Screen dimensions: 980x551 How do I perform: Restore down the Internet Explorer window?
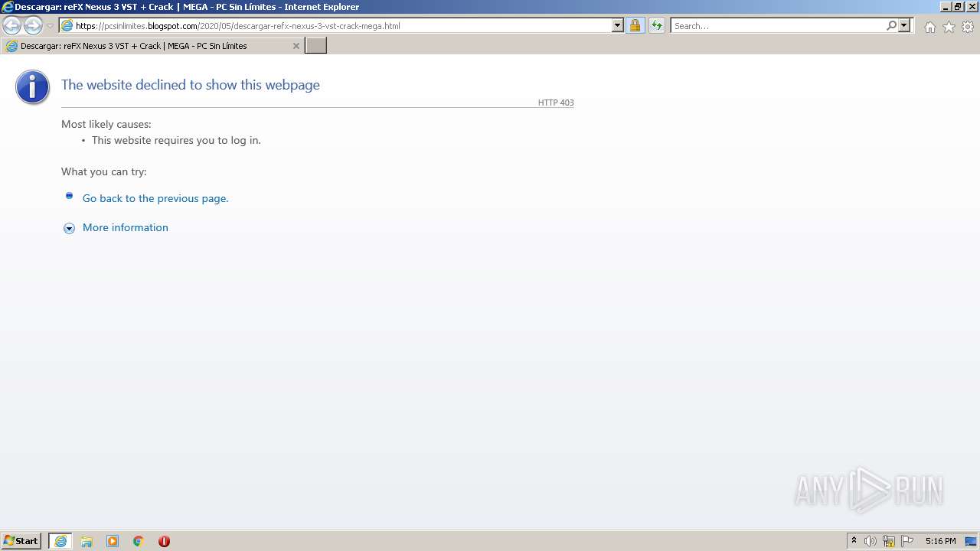pyautogui.click(x=957, y=7)
